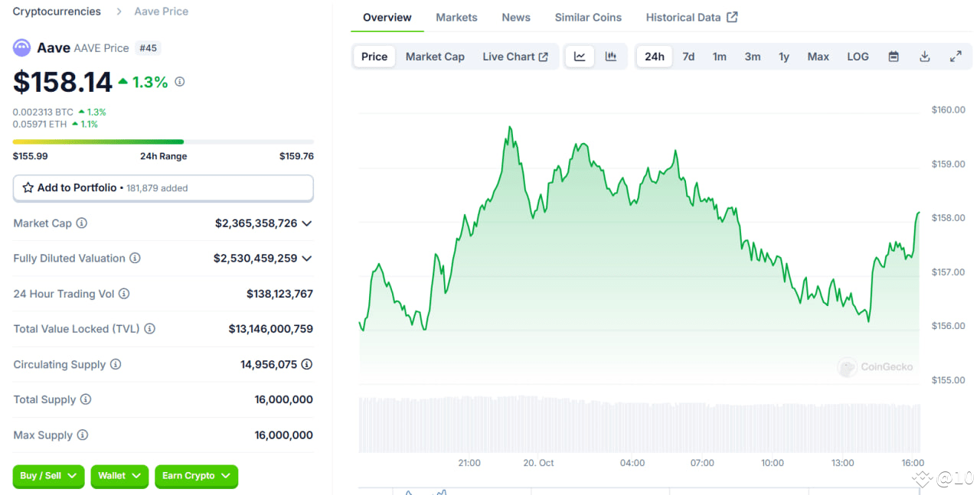Download the chart data via download icon
Image resolution: width=980 pixels, height=495 pixels.
coord(924,55)
